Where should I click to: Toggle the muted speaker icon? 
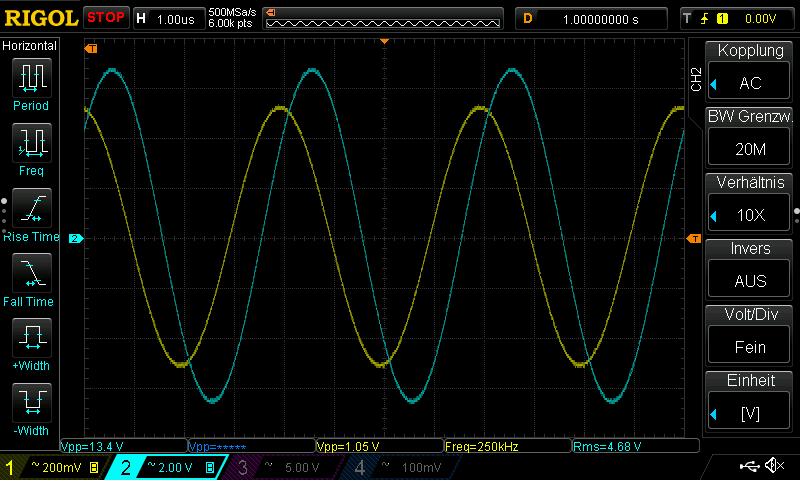pos(775,465)
